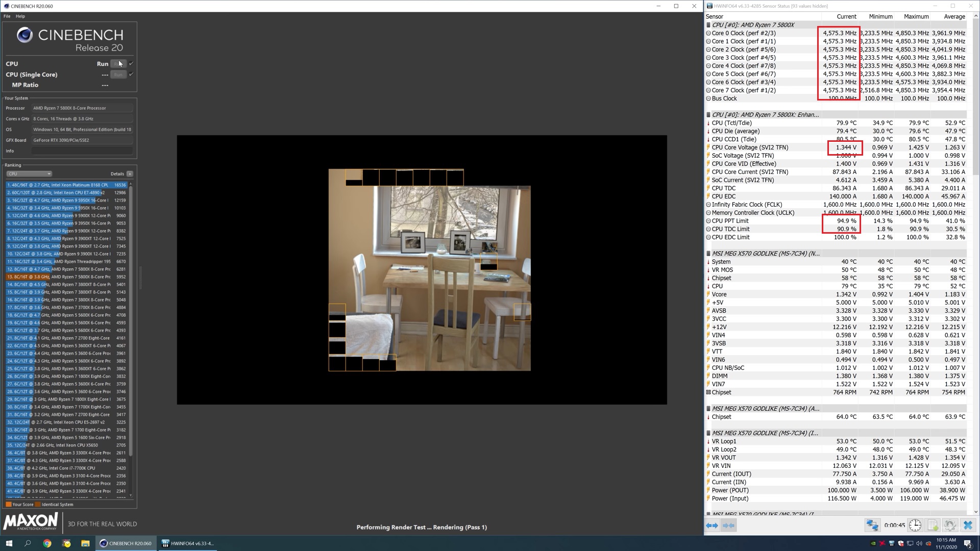Screen dimensions: 980x551
Task: Select Power (Input) sensor row
Action: 836,498
